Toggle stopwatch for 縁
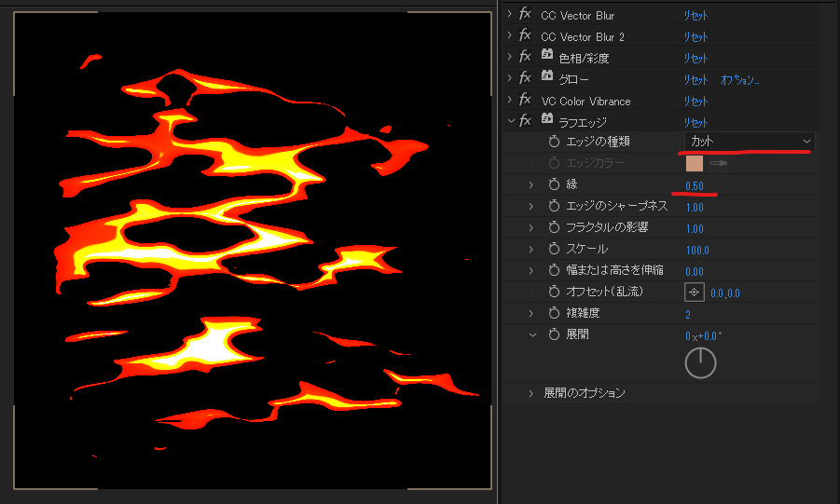Viewport: 840px width, 504px height. [554, 184]
